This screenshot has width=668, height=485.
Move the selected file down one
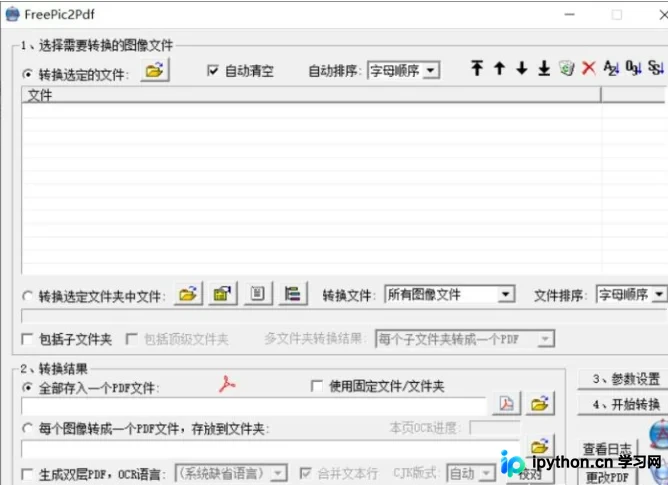[521, 68]
